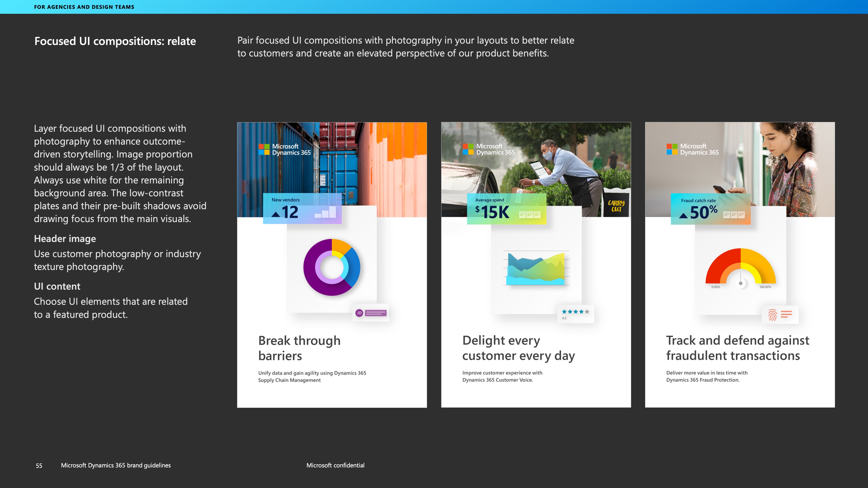Click page number 55

point(39,465)
